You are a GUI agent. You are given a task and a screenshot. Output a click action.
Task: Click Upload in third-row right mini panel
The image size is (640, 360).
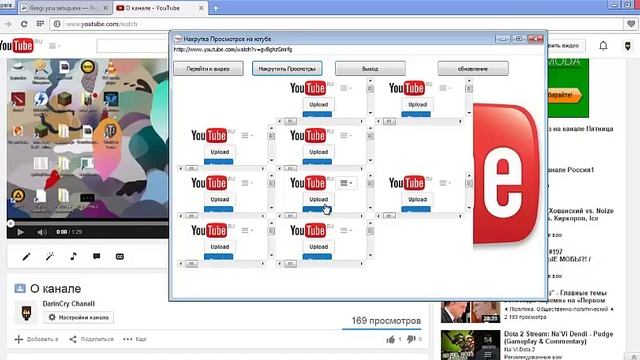[x=417, y=199]
